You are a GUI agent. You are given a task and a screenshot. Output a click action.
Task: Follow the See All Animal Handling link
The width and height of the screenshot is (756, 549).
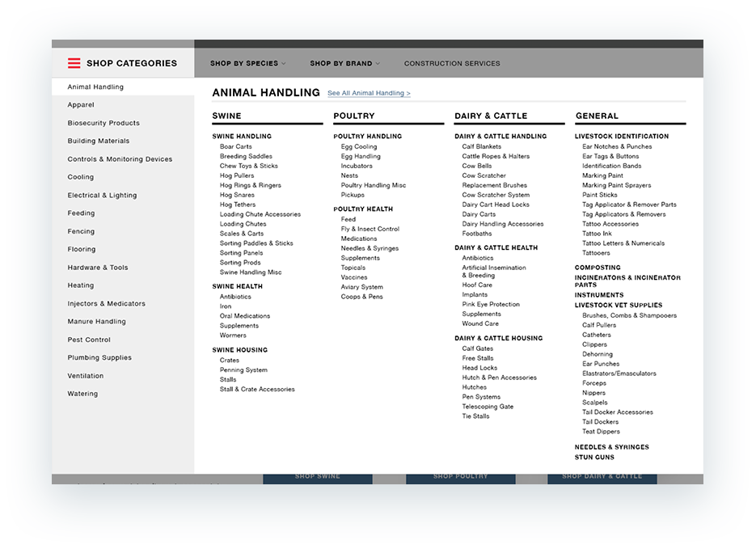(x=368, y=93)
